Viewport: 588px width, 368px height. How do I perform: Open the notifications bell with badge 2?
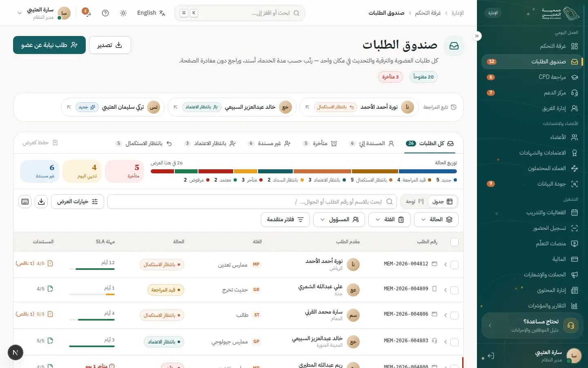pyautogui.click(x=87, y=13)
